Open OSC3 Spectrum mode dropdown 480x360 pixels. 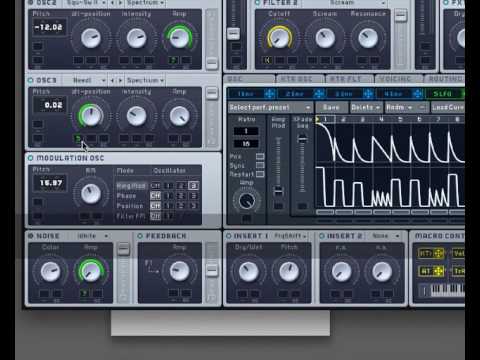point(145,80)
